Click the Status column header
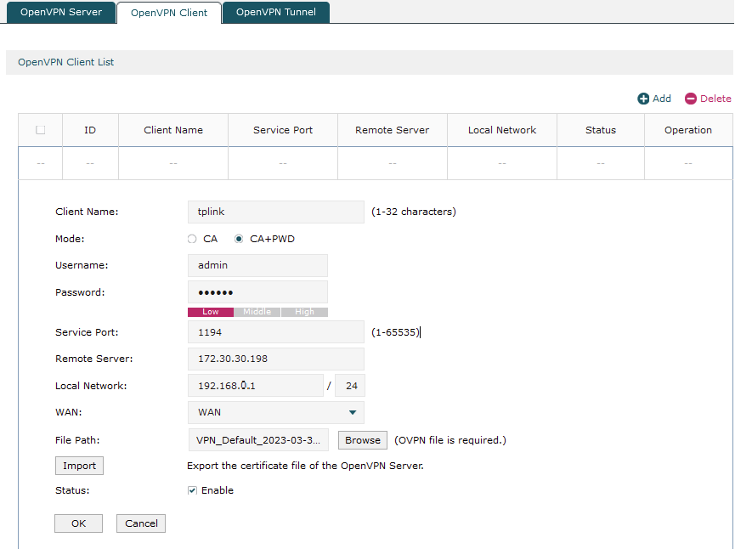 tap(601, 130)
